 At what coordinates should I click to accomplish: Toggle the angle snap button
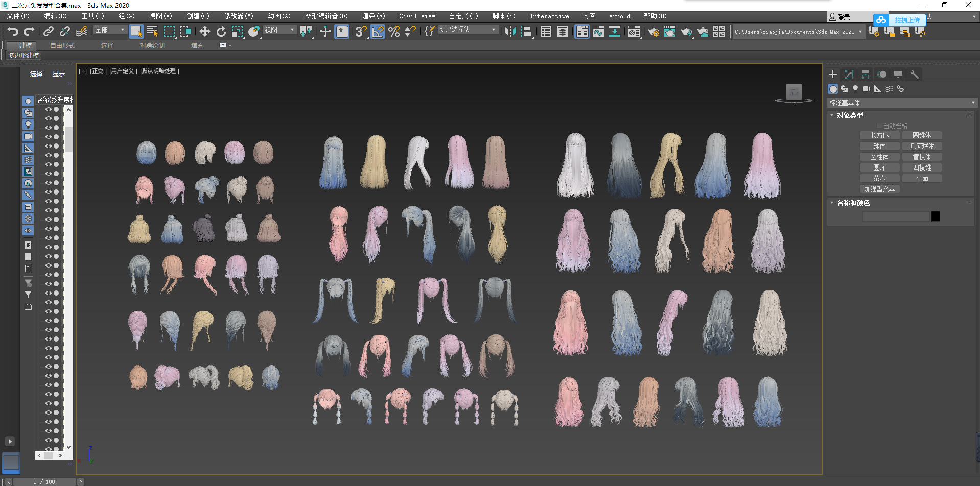point(378,32)
